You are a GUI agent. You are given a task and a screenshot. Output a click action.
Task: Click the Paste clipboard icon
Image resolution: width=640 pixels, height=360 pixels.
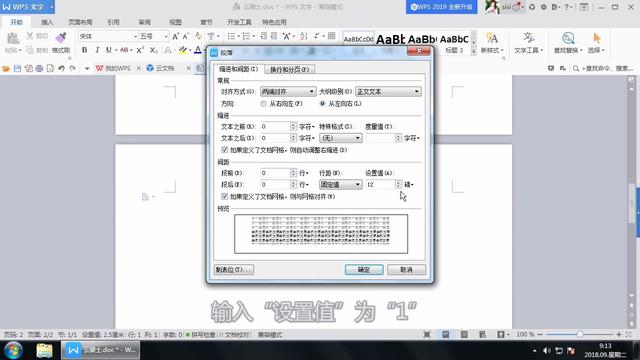point(13,38)
